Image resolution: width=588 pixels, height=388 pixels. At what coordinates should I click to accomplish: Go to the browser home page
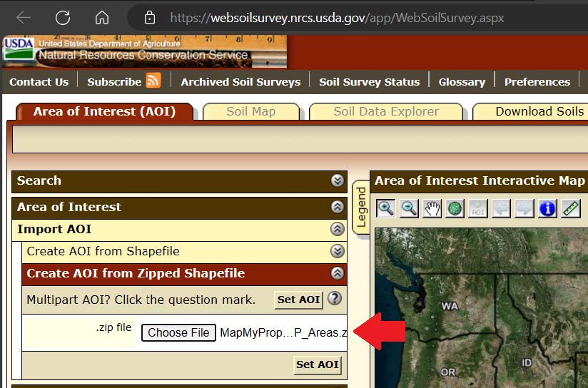[102, 17]
